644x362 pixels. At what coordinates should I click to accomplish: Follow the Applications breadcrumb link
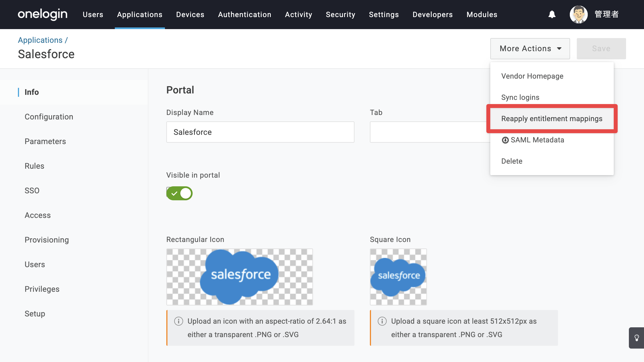click(x=40, y=40)
